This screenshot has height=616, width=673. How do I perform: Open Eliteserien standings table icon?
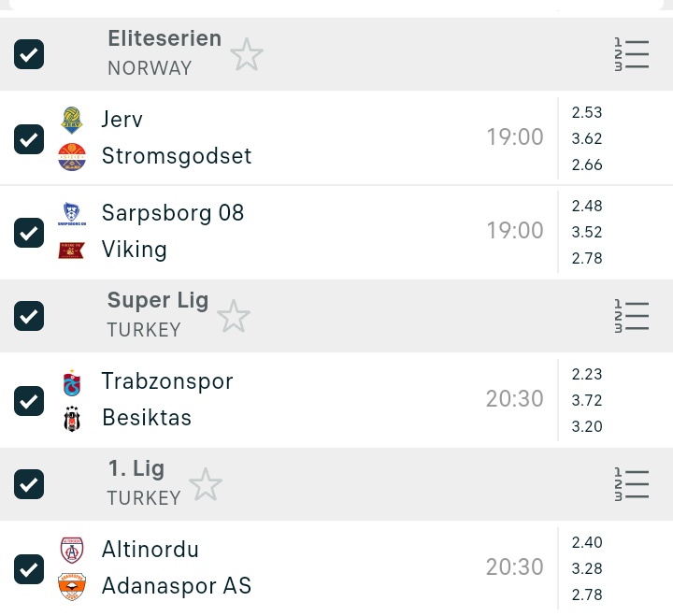tap(632, 54)
